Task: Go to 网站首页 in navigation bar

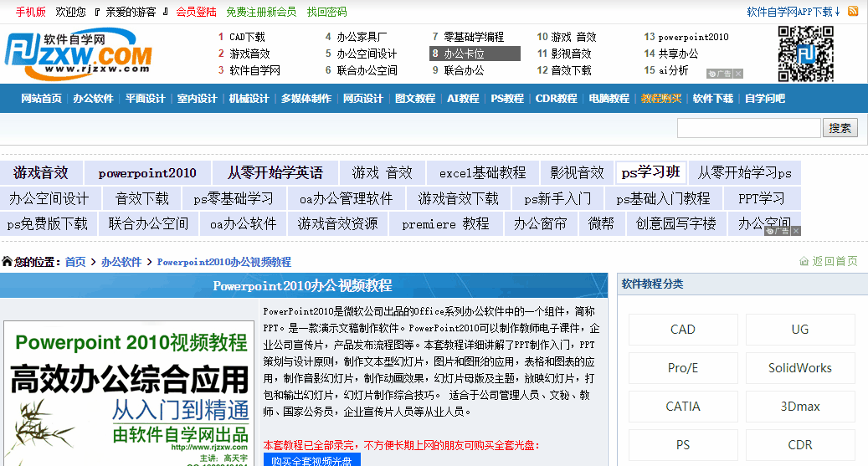Action: click(42, 99)
